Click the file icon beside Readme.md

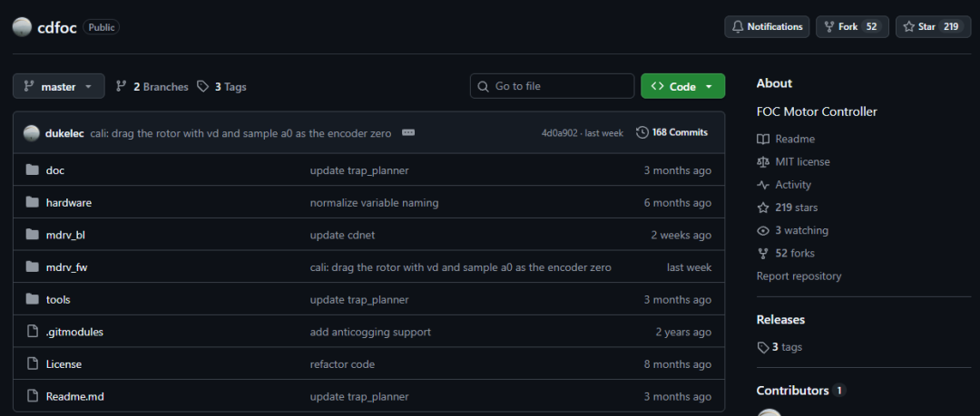(33, 396)
